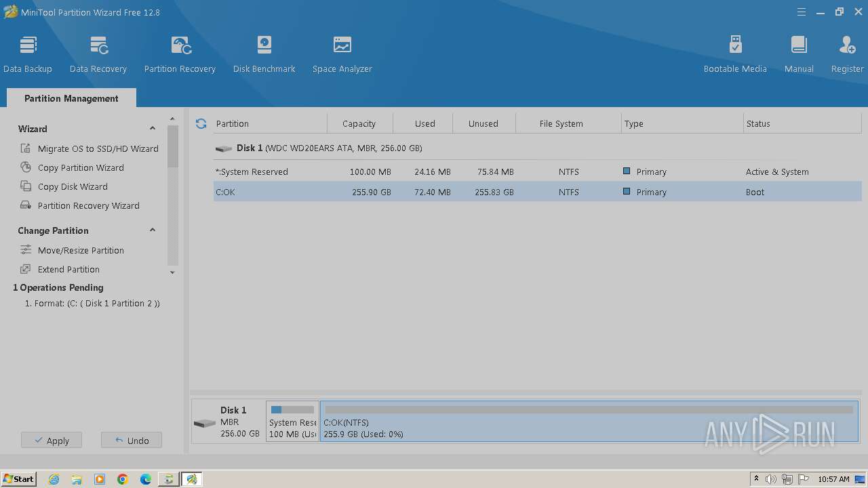Open Partition Recovery Wizard

[79, 205]
